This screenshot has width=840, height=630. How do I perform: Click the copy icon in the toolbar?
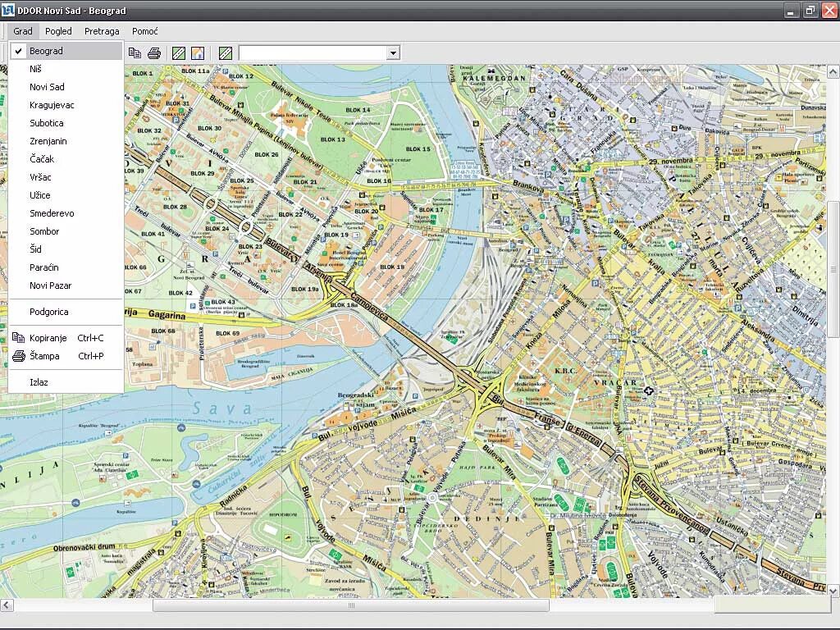coord(135,52)
